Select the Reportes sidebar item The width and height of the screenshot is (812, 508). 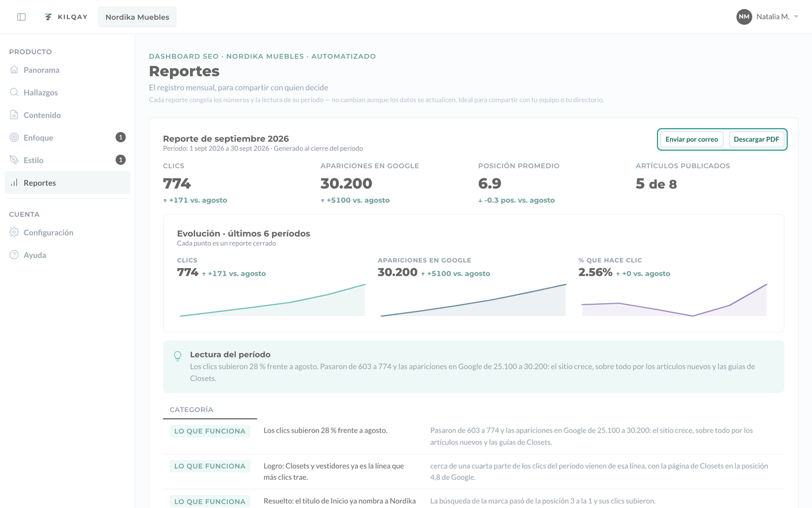click(x=67, y=183)
